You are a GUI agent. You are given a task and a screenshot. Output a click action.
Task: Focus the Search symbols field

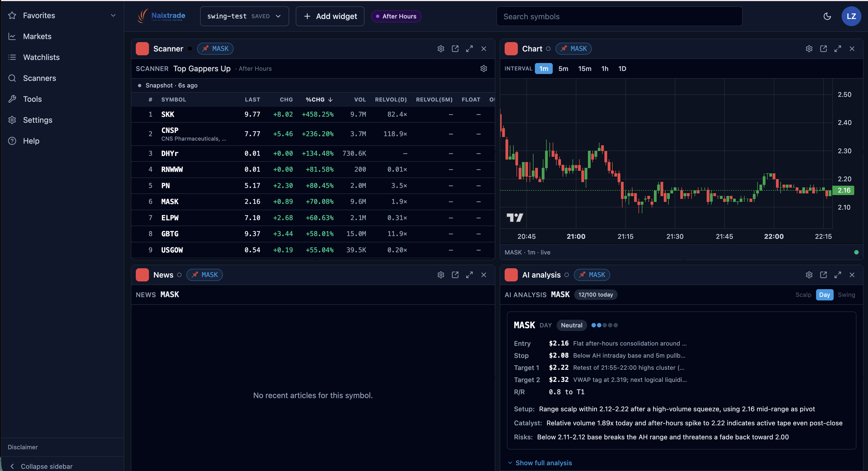619,16
